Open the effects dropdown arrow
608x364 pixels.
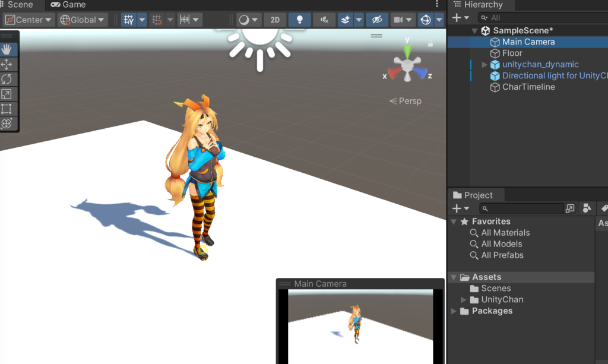click(x=359, y=20)
